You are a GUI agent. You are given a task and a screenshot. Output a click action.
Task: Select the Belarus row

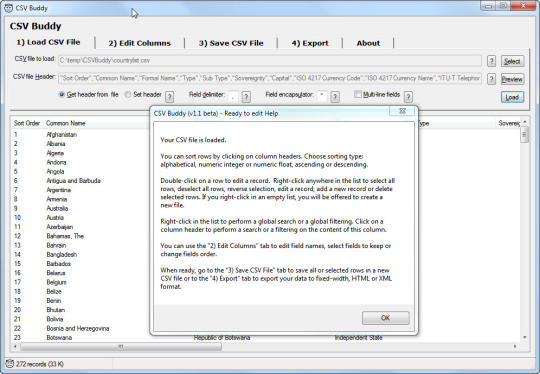pyautogui.click(x=56, y=273)
